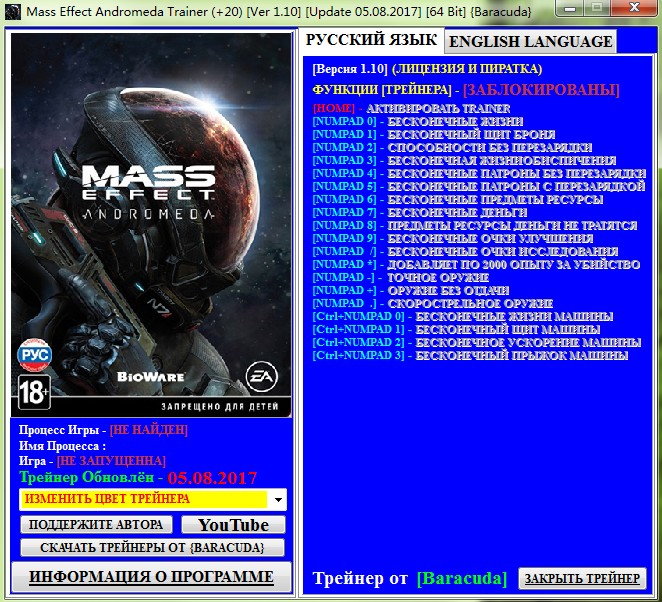This screenshot has height=602, width=662.
Task: Switch to the ENGLISH LANGUAGE tab
Action: tap(529, 41)
